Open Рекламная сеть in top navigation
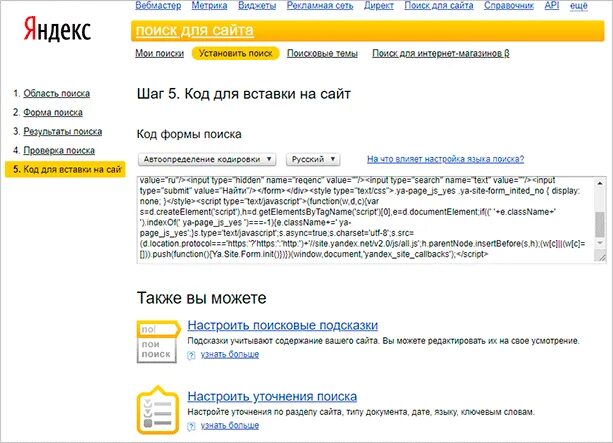 pyautogui.click(x=320, y=6)
